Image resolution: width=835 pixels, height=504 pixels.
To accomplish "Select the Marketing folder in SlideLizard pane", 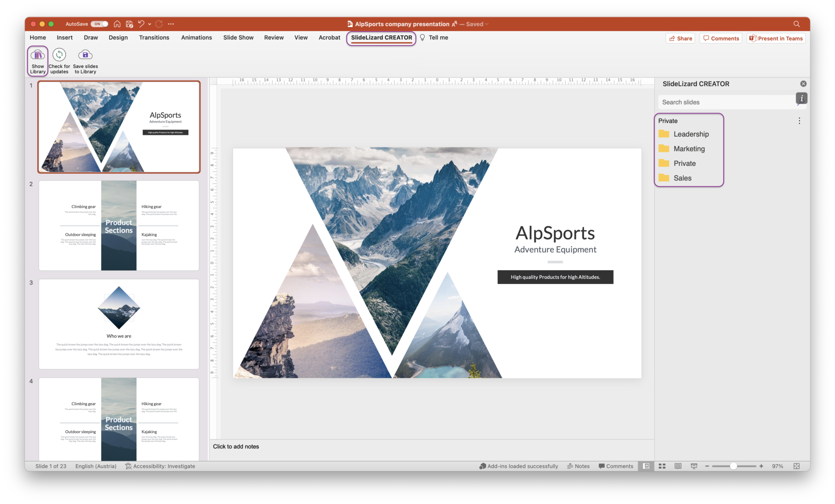I will [x=689, y=148].
